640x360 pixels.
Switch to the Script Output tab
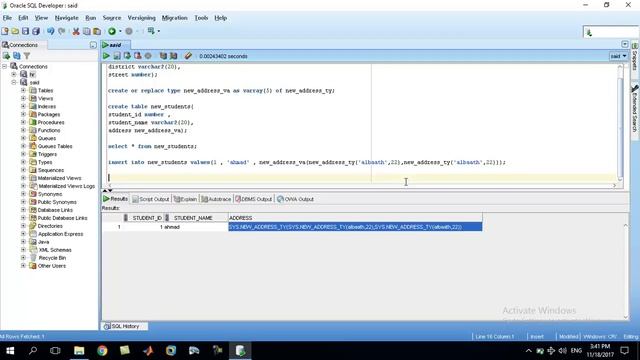coord(151,199)
